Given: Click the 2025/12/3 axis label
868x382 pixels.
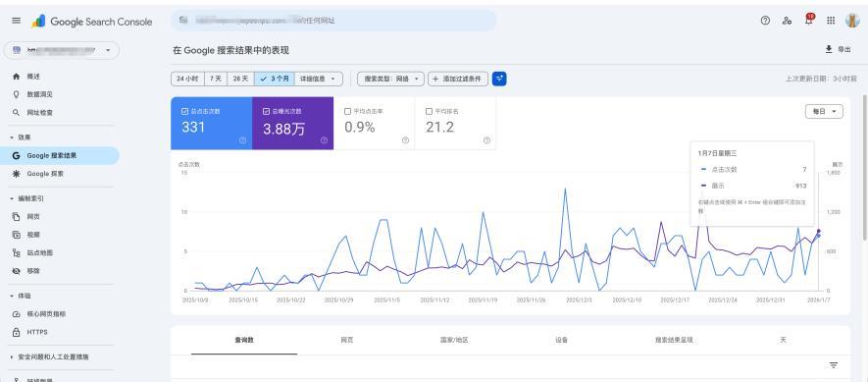Looking at the screenshot, I should click(580, 300).
